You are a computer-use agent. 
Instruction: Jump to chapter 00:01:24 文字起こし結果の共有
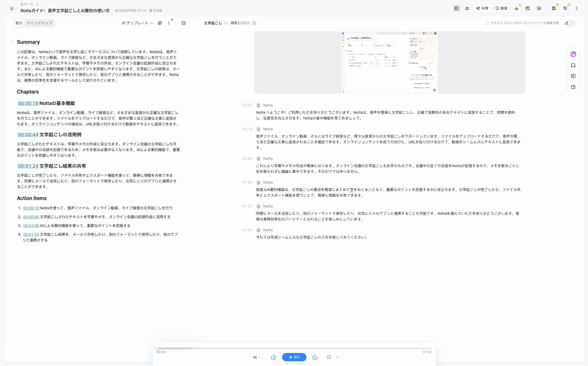click(x=28, y=166)
